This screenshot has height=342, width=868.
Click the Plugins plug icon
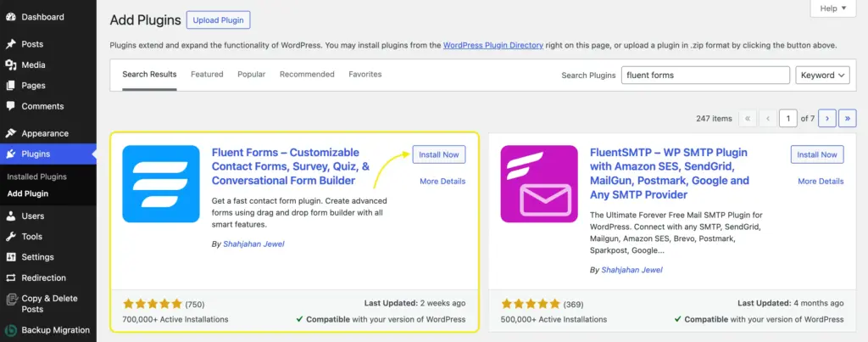pyautogui.click(x=10, y=154)
